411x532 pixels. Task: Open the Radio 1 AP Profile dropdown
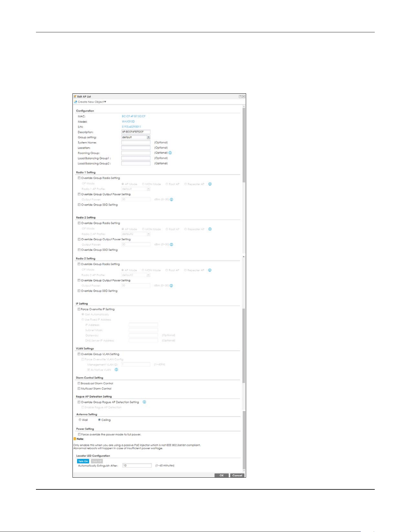point(149,189)
